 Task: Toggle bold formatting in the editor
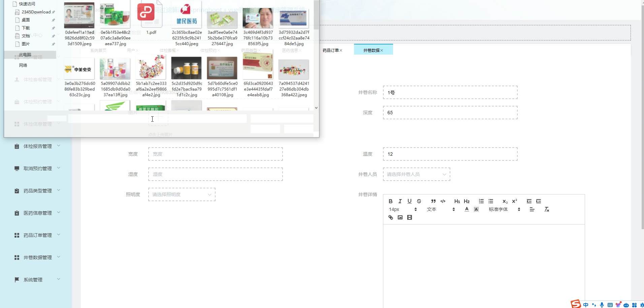click(x=390, y=201)
